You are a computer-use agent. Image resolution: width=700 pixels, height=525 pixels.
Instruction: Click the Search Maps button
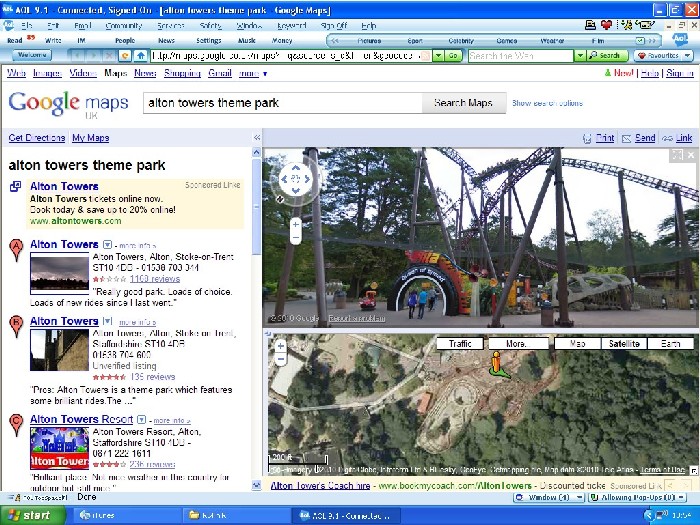463,103
